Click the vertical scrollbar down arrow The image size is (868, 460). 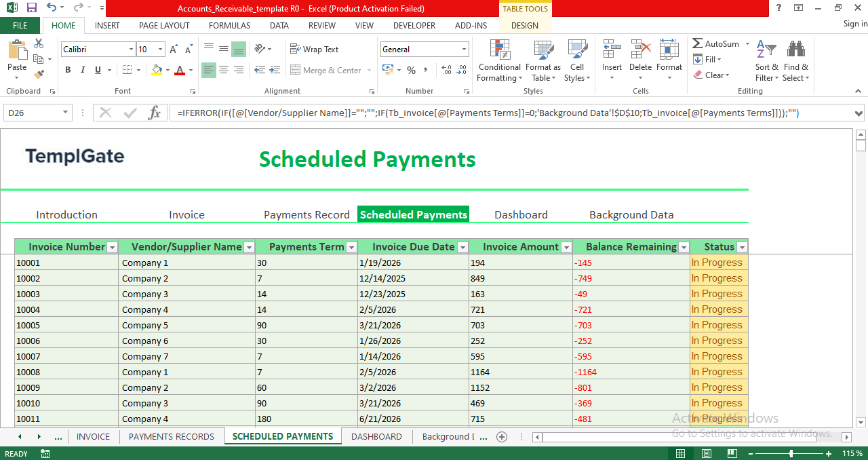pos(861,421)
